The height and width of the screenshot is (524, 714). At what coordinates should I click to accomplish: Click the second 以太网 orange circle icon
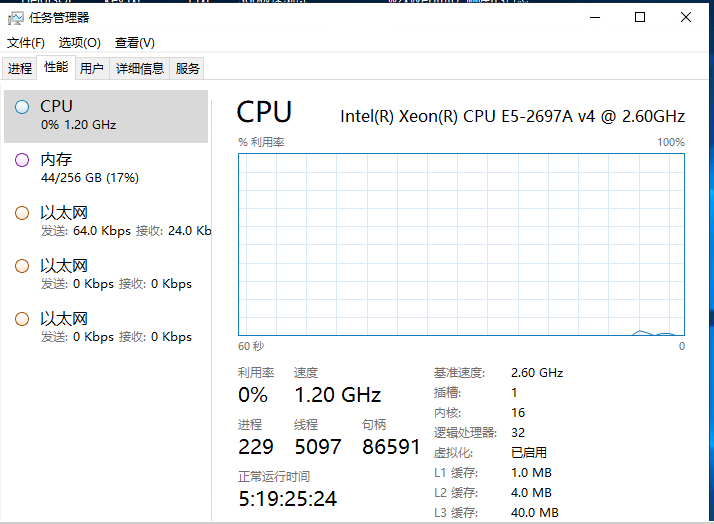pyautogui.click(x=22, y=266)
